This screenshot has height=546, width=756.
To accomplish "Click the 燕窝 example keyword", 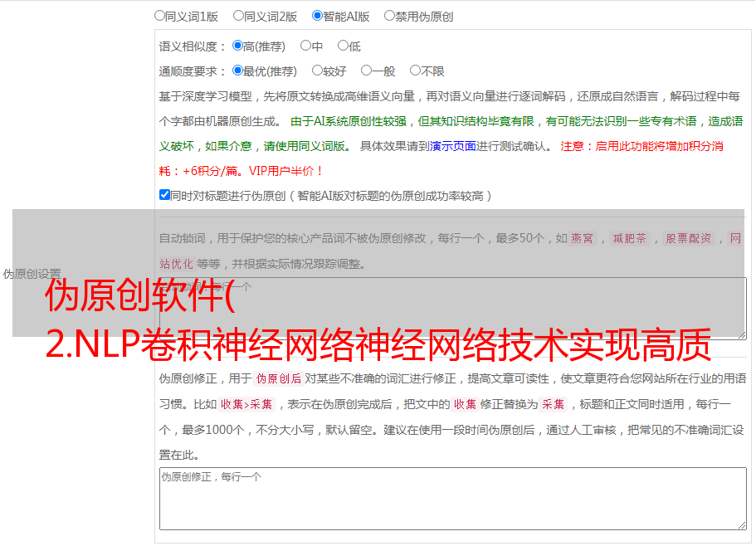I will (582, 238).
